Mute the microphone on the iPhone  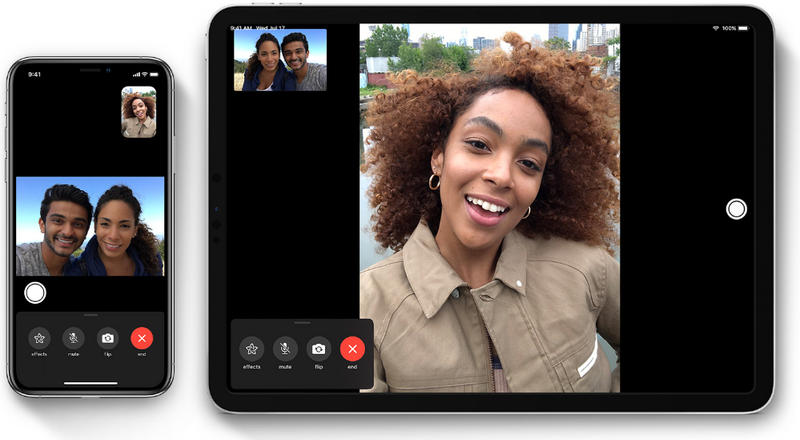(x=73, y=338)
